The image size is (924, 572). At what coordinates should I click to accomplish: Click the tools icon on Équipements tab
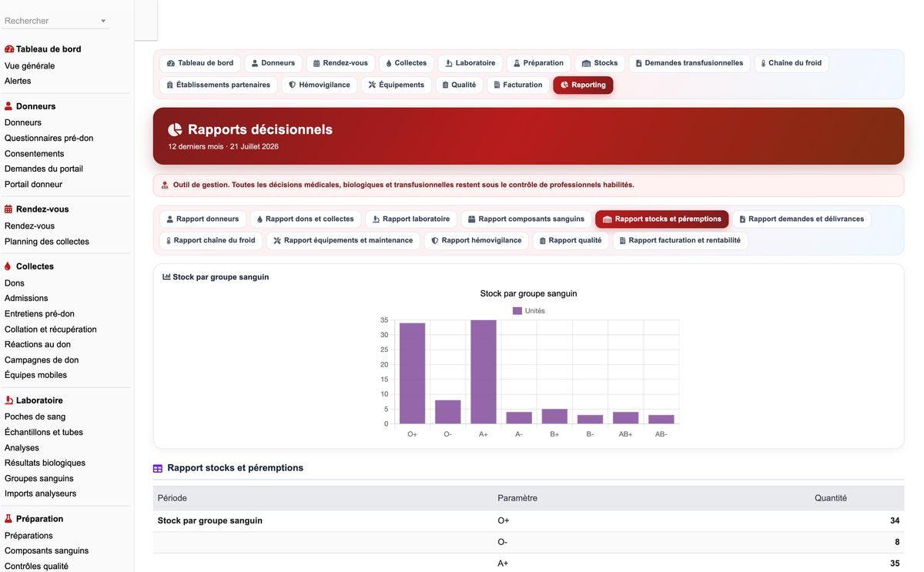(x=372, y=85)
